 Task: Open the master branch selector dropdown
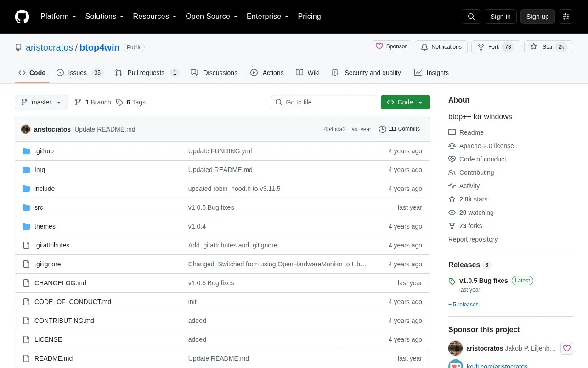41,102
